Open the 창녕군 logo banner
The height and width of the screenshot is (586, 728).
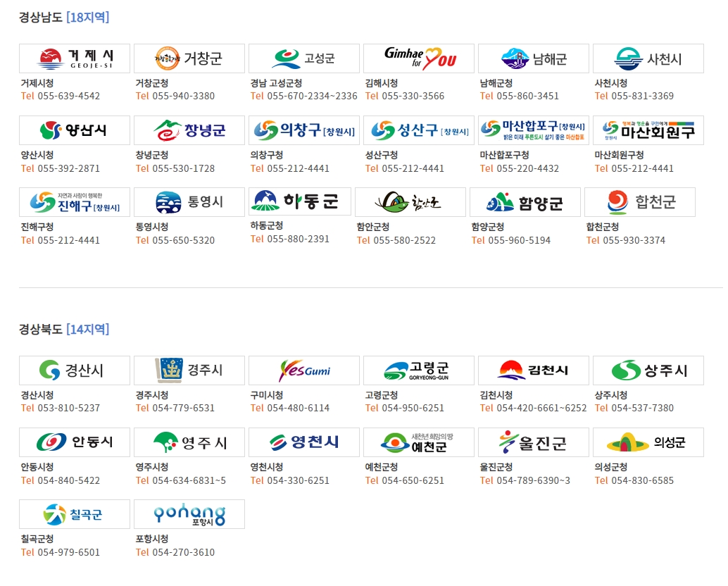[189, 130]
